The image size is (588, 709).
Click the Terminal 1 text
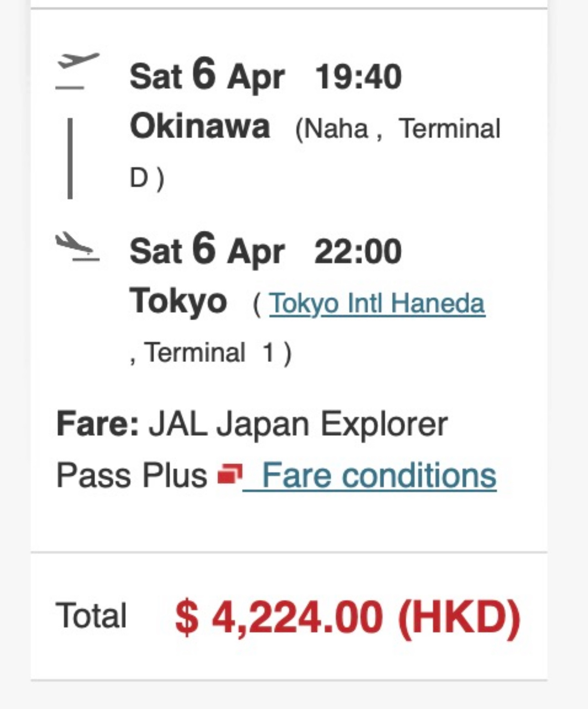click(x=209, y=353)
